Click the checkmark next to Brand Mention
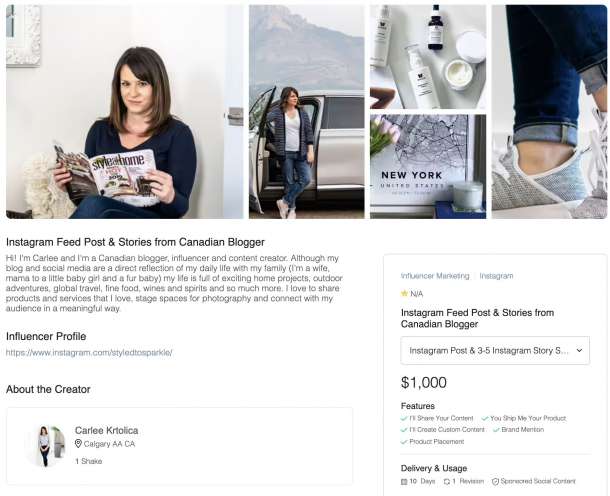The width and height of the screenshot is (610, 496). [x=496, y=430]
